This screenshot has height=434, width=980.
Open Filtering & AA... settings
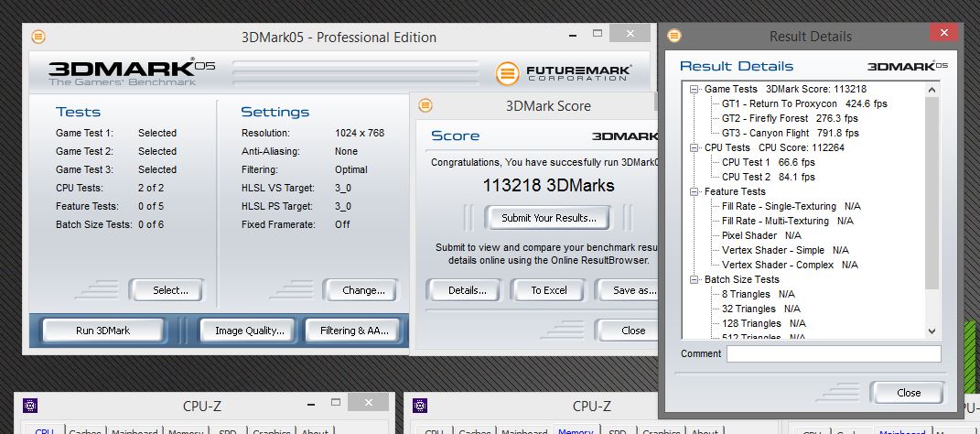(x=354, y=331)
